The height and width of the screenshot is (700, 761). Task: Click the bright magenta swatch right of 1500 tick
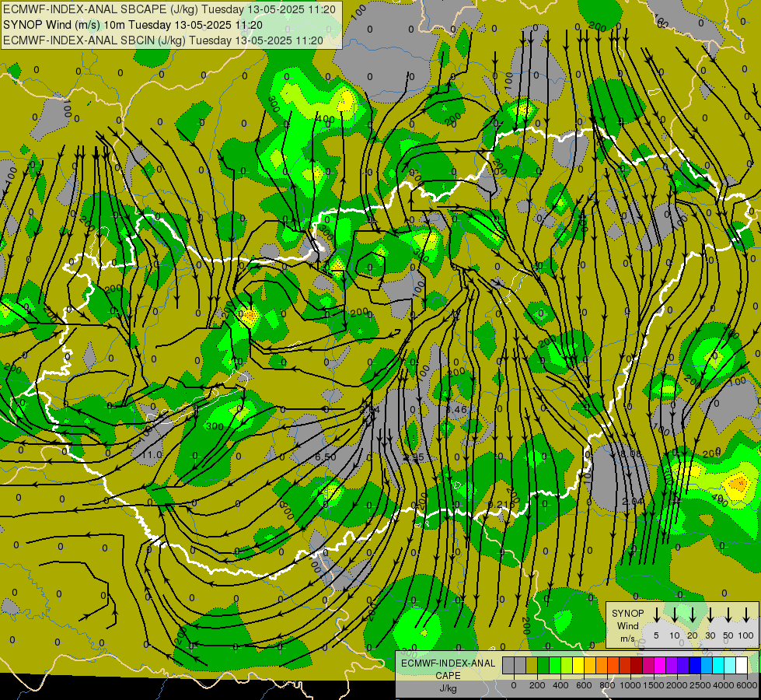(x=660, y=665)
